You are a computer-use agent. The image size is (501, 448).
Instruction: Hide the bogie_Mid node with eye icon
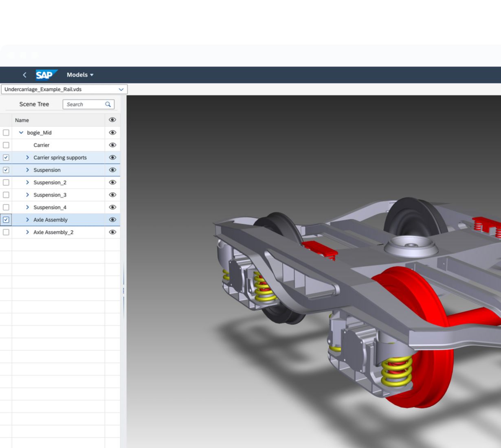112,132
